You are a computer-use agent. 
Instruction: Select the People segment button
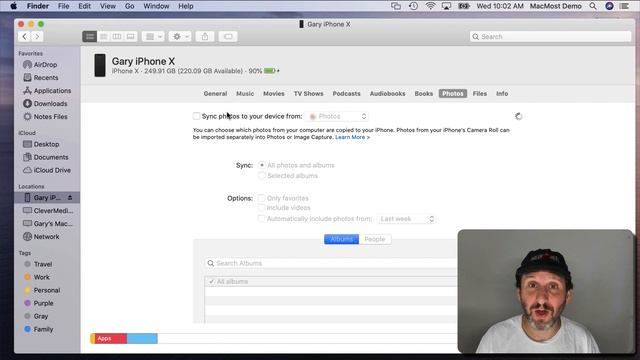(x=375, y=239)
